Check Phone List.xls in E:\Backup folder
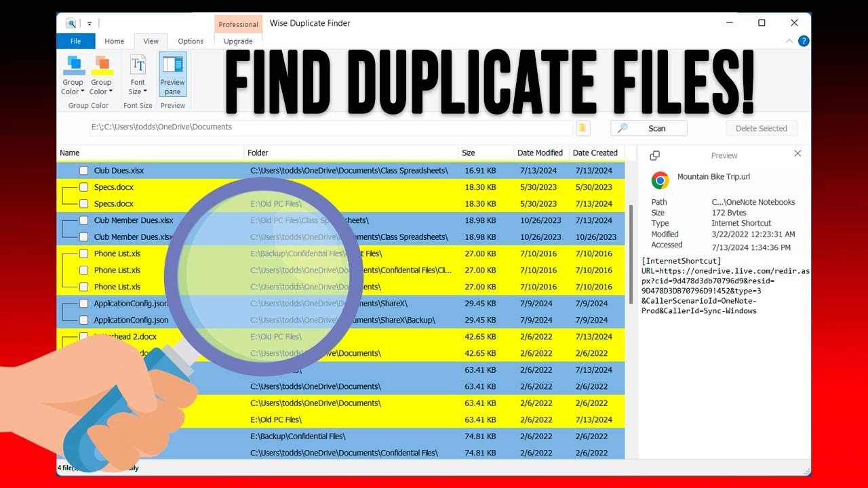The image size is (868, 488). 83,253
